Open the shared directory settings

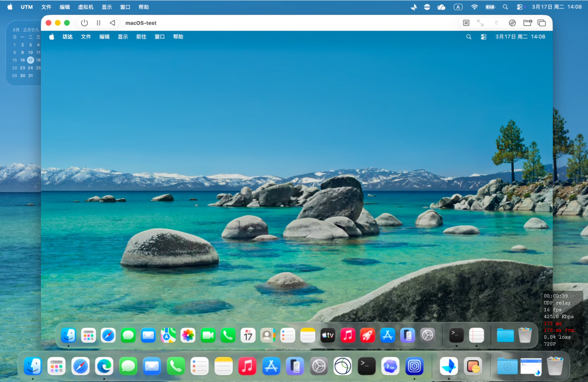coord(528,23)
